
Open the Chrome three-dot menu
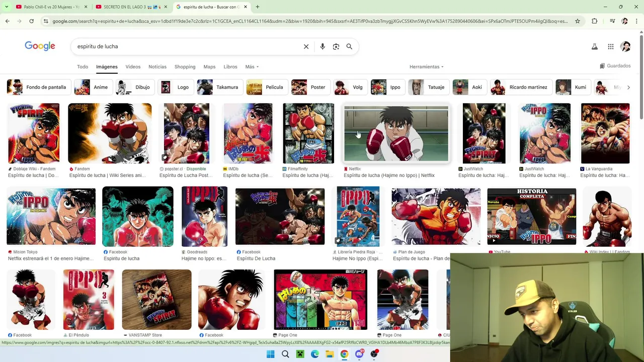[637, 21]
